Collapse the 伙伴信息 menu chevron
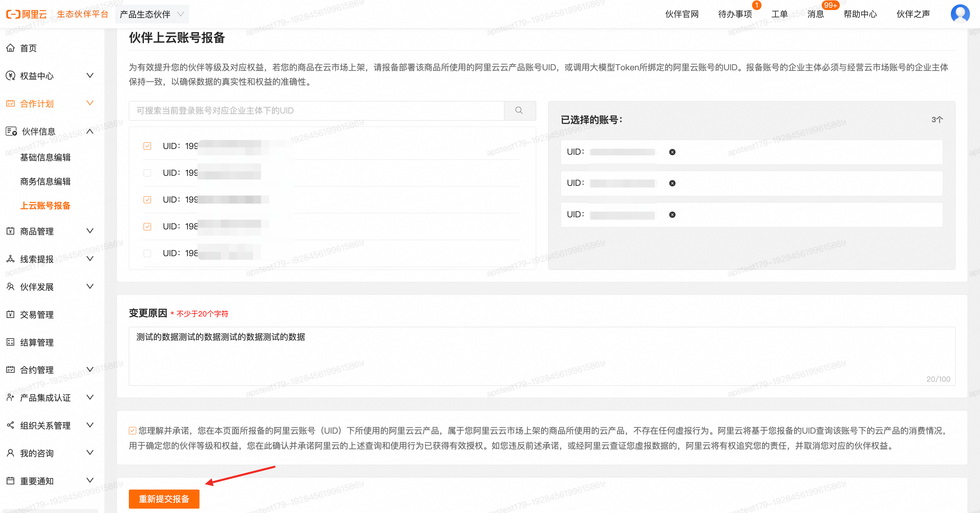 click(90, 131)
